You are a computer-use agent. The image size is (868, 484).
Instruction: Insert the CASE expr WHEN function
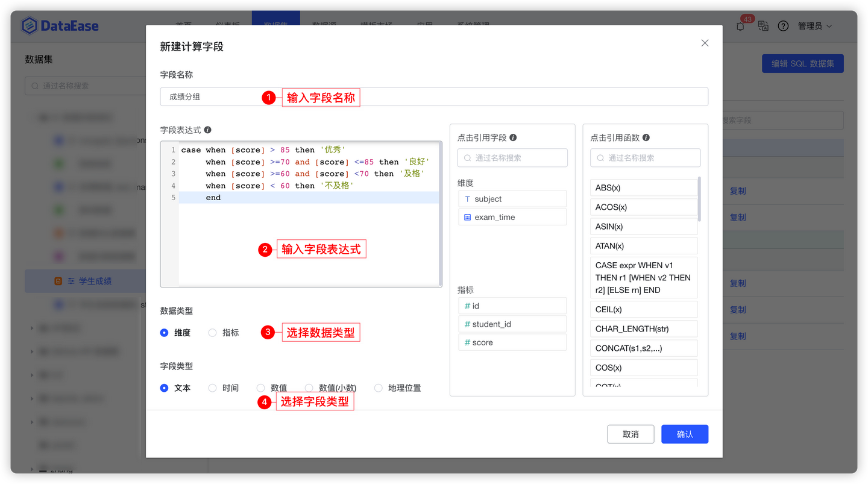click(x=644, y=277)
